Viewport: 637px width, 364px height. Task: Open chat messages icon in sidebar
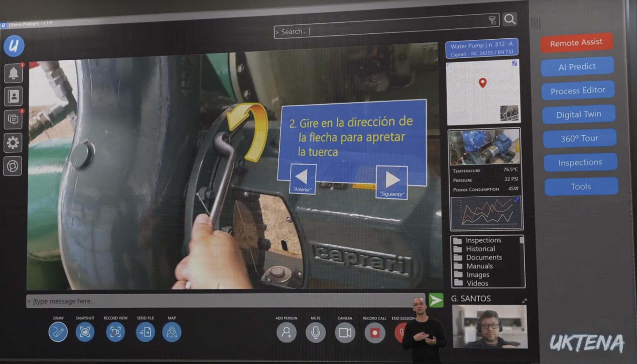click(x=13, y=119)
